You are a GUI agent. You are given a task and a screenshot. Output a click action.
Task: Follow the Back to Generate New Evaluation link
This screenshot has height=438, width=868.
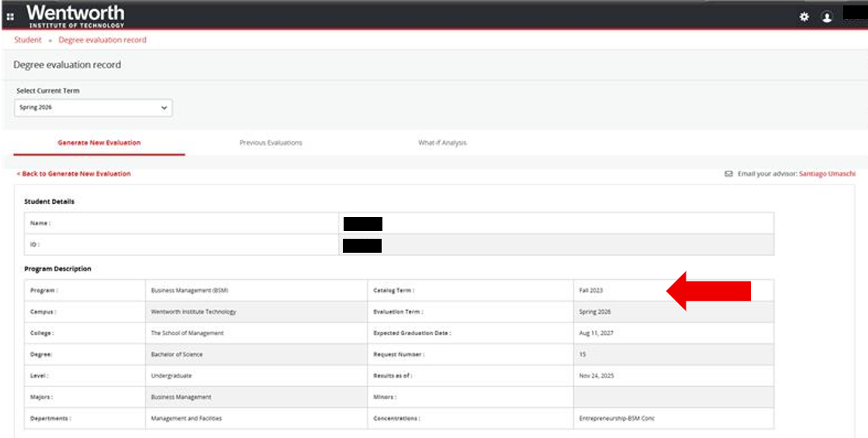tap(74, 174)
